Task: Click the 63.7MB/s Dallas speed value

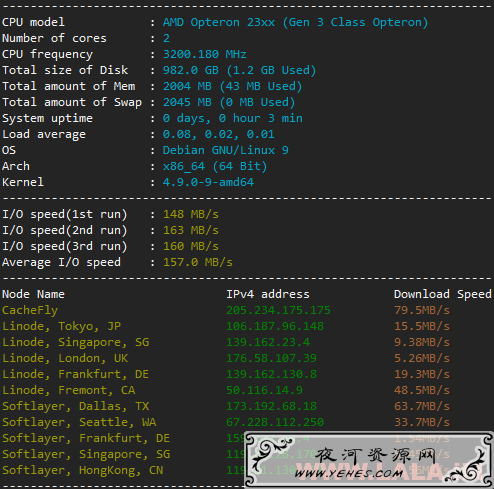Action: [x=422, y=406]
